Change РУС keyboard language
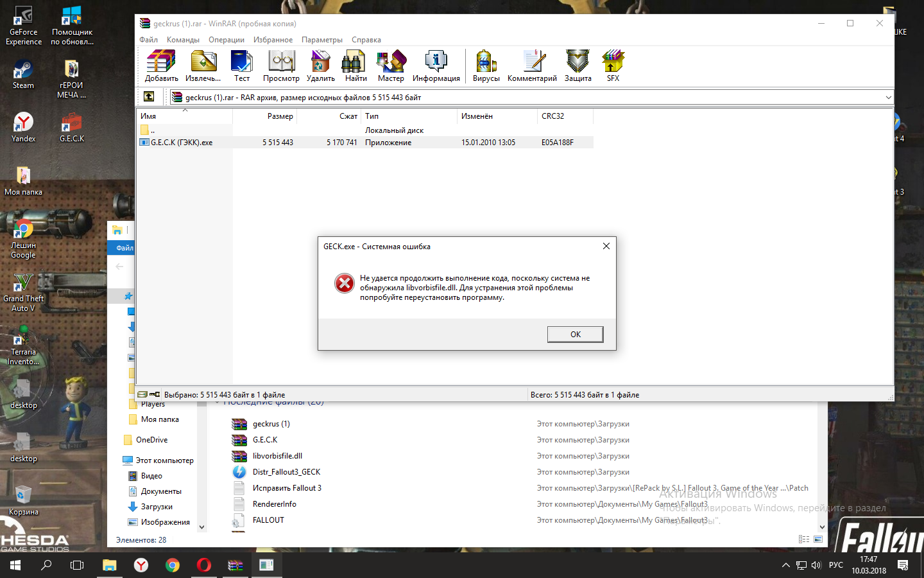Image resolution: width=924 pixels, height=578 pixels. (x=836, y=565)
